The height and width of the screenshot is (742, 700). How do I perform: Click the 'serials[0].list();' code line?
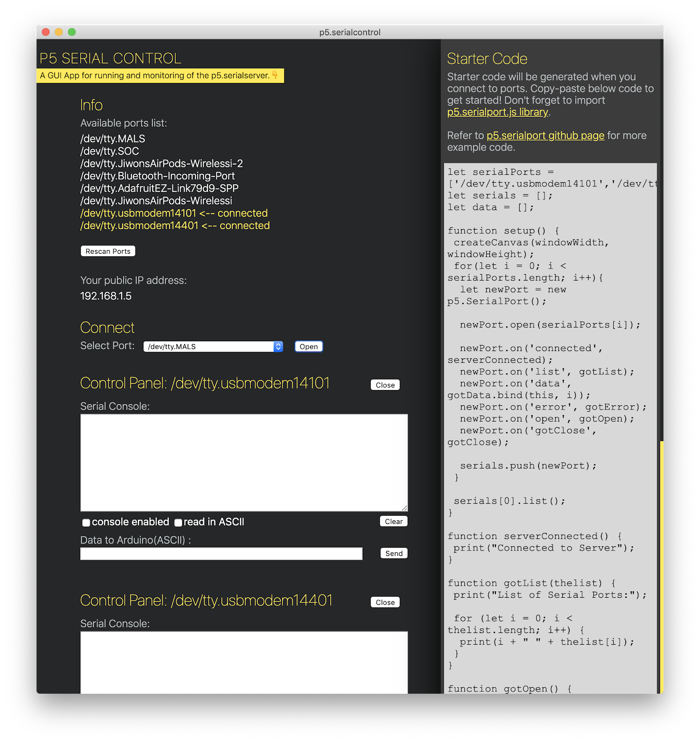pos(509,501)
